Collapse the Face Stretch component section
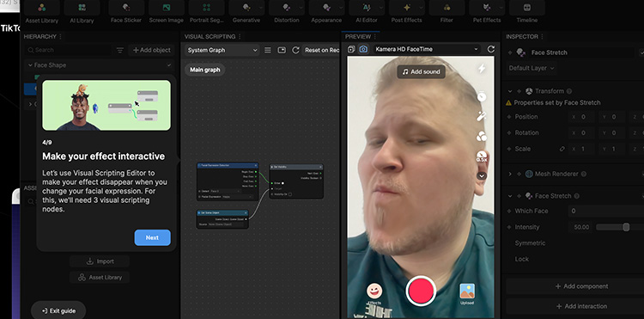This screenshot has height=319, width=644. coord(510,196)
